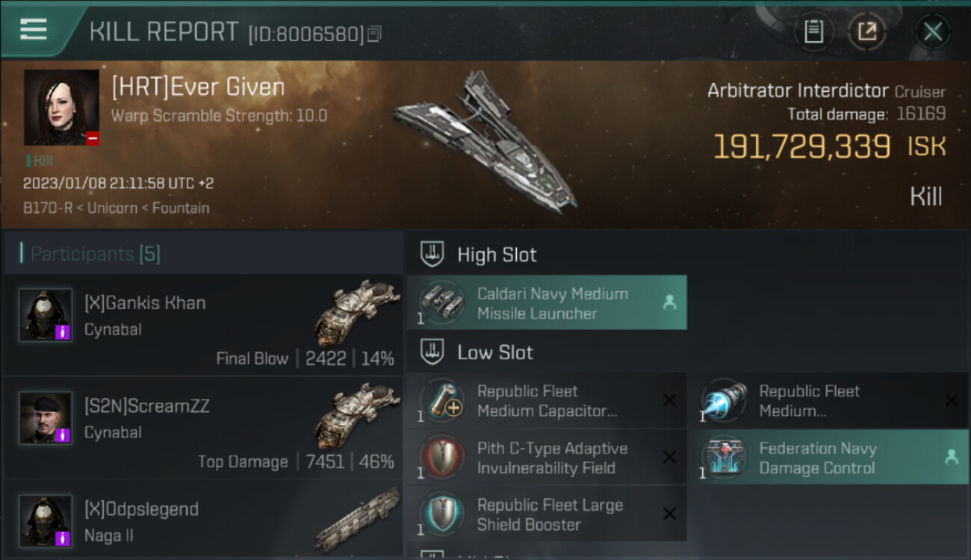Copy the kill report ID
The width and height of the screenshot is (971, 560).
coord(374,34)
